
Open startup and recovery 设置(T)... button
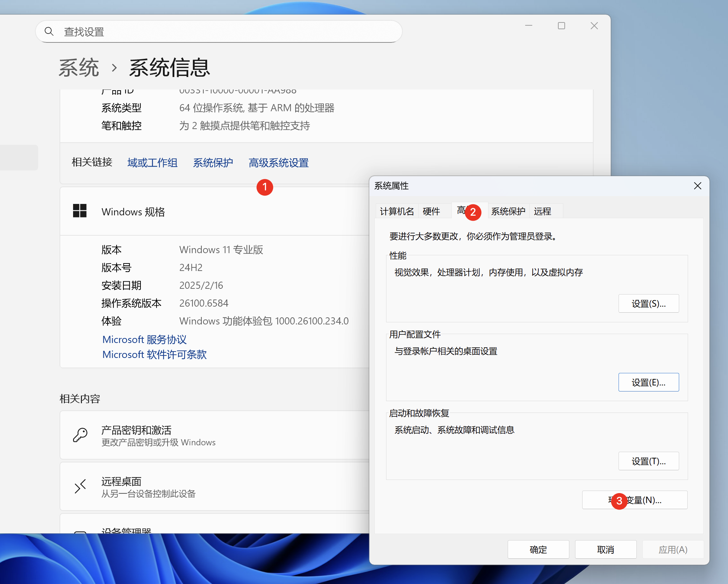pos(648,461)
